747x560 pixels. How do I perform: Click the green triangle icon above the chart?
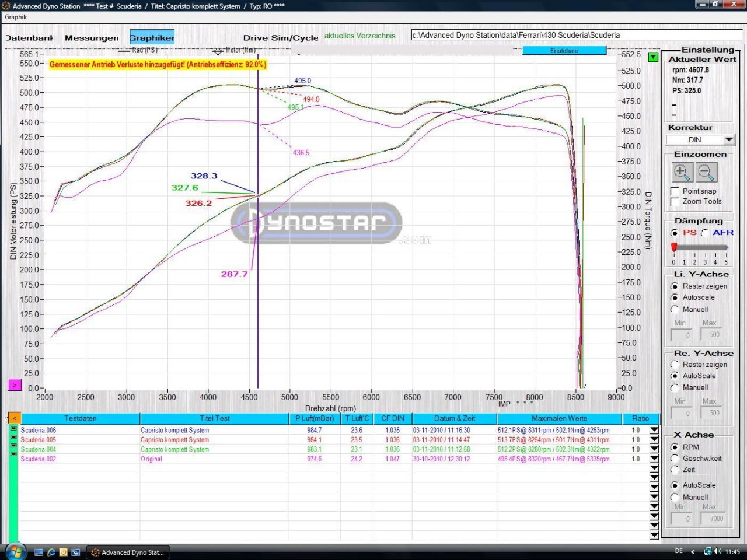(653, 57)
